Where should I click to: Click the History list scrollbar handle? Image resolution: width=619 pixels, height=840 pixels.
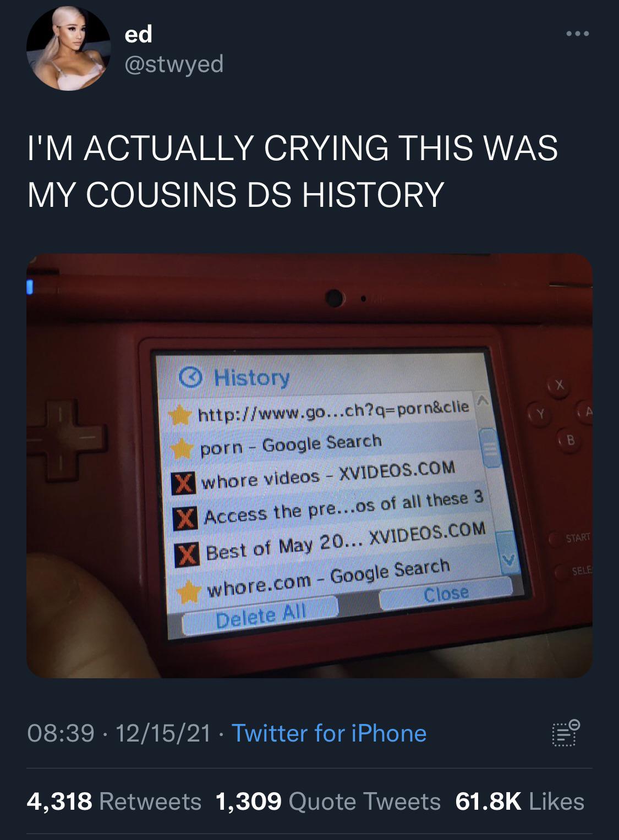pyautogui.click(x=490, y=448)
